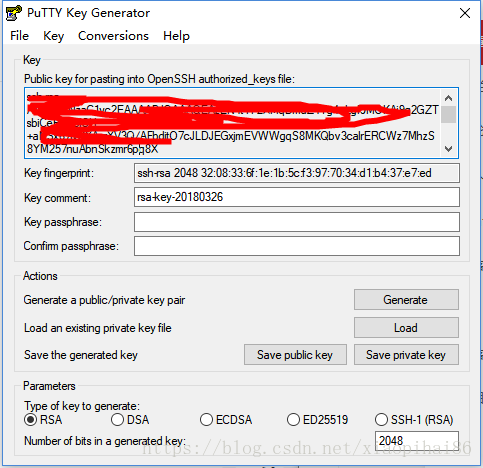Click Save public key button
The height and width of the screenshot is (468, 483).
(295, 355)
